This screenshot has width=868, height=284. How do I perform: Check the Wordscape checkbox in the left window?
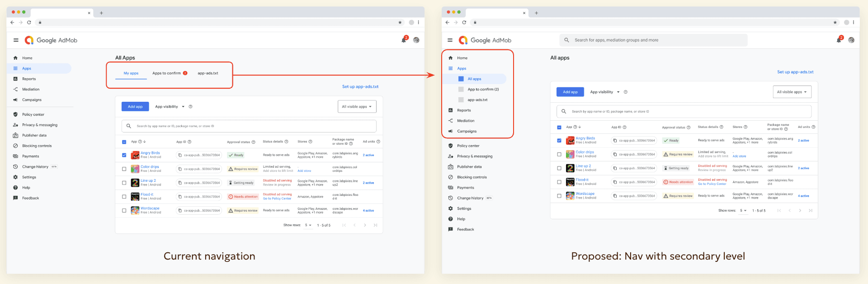124,211
